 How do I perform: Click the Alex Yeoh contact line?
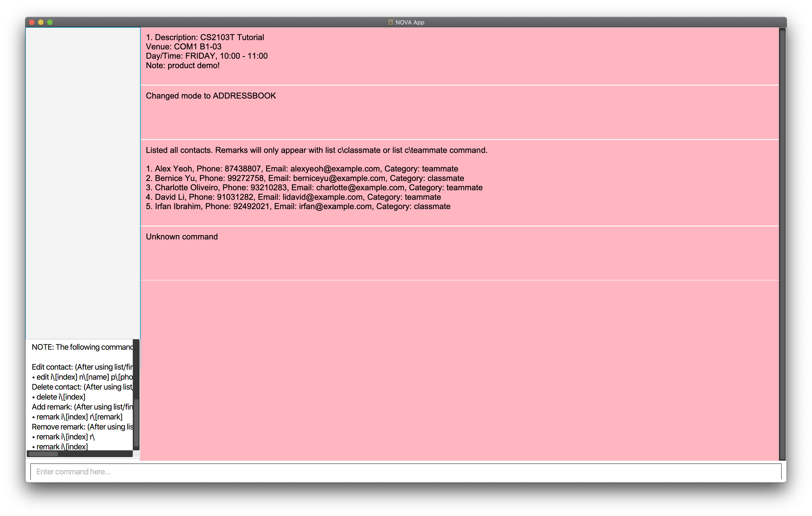tap(302, 169)
